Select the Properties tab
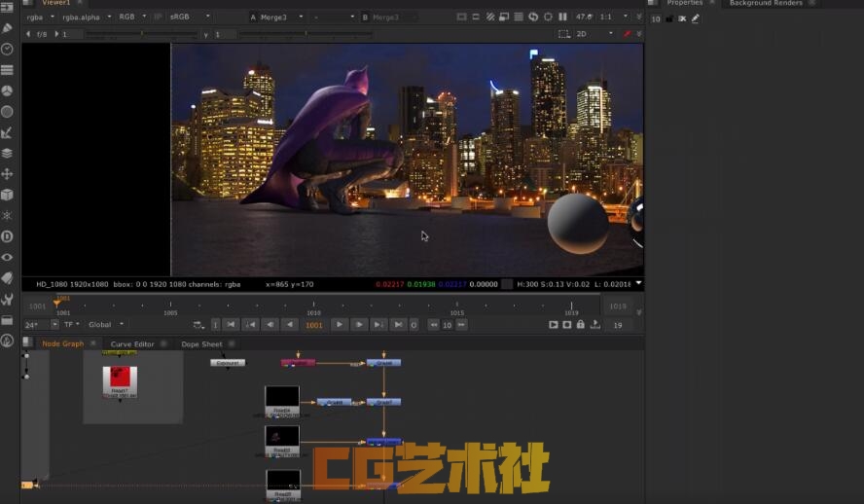This screenshot has height=504, width=864. click(x=684, y=3)
